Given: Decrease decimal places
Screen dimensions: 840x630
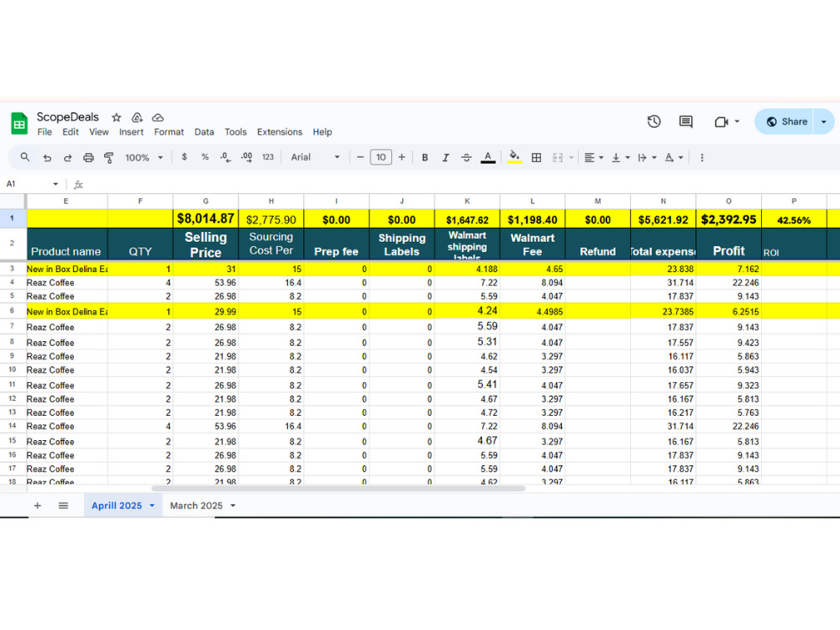Looking at the screenshot, I should coord(225,157).
